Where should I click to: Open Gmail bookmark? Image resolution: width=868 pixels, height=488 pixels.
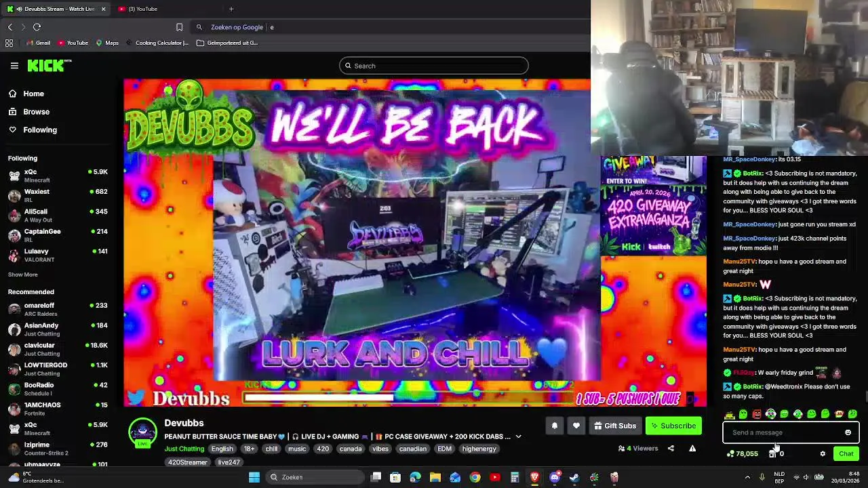pos(38,43)
